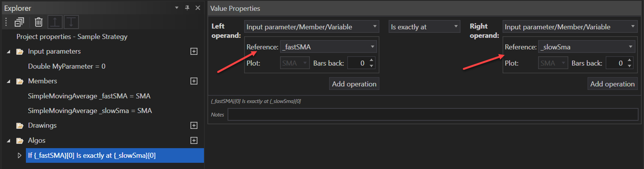The image size is (644, 169).
Task: Collapse the Input parameters folder
Action: (9, 52)
